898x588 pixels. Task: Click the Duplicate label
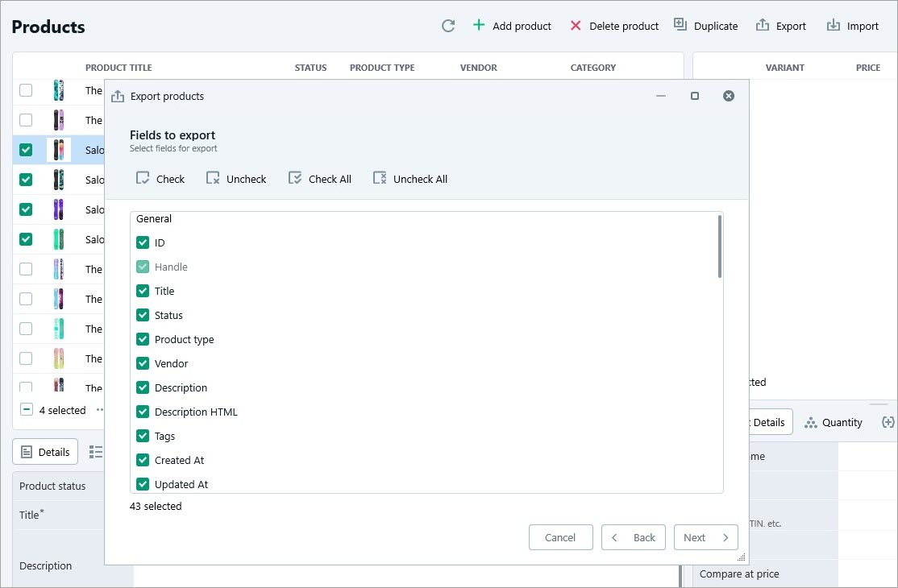coord(716,27)
